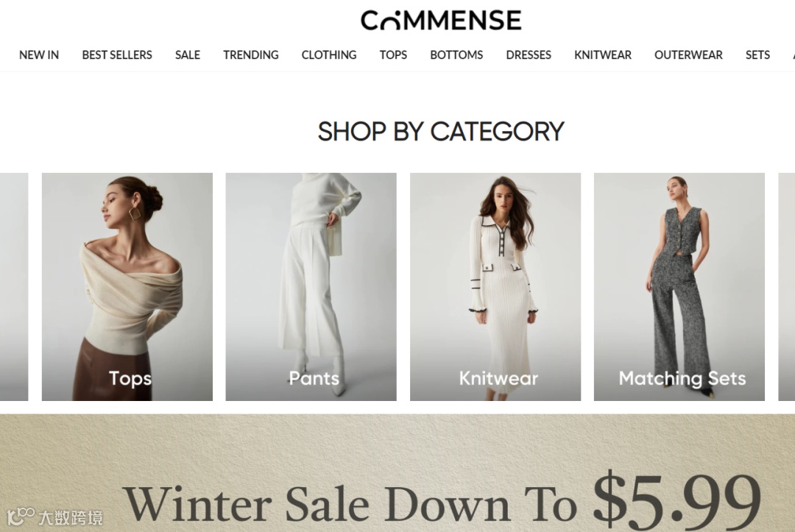Go to the SALE section
795x532 pixels.
(188, 54)
